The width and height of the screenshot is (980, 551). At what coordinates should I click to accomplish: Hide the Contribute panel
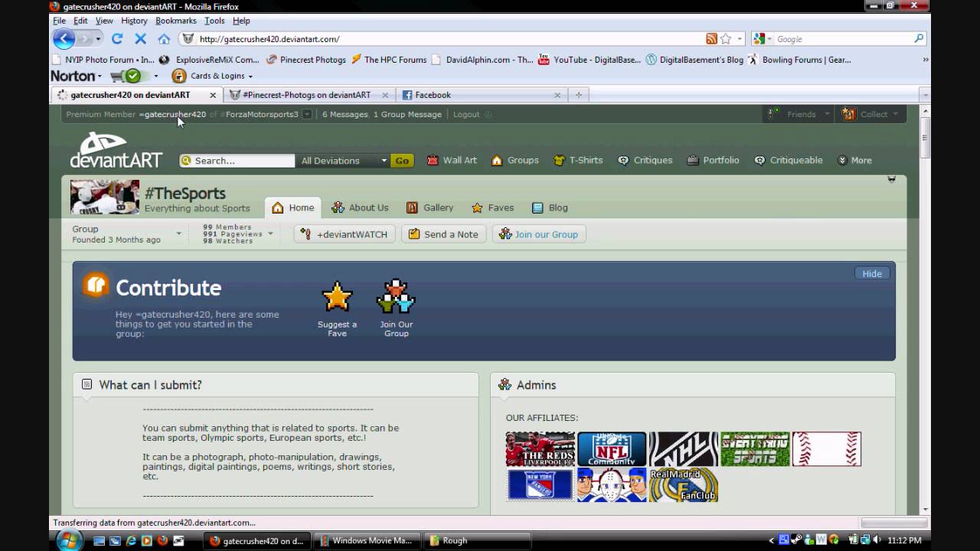(872, 273)
